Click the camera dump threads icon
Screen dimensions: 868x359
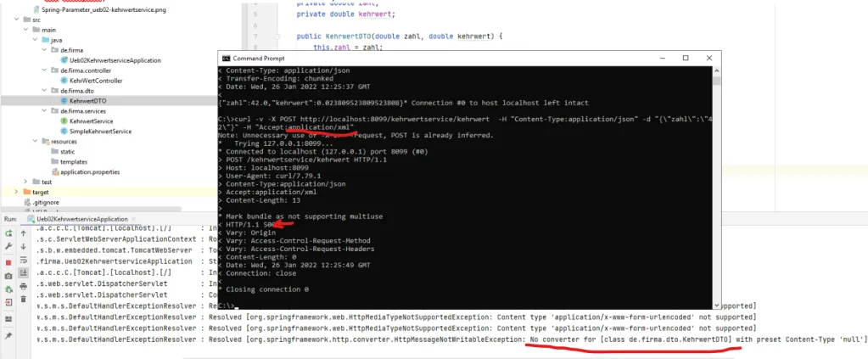(8, 276)
